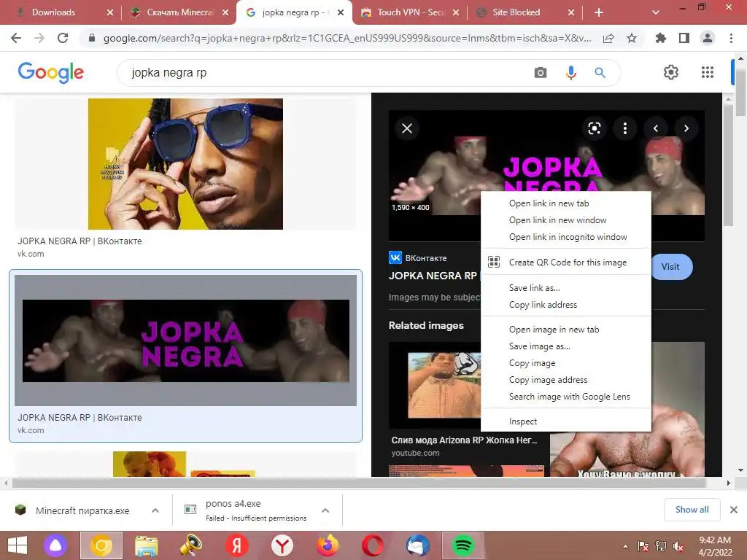Open the Windows Start menu
This screenshot has height=560, width=747.
pyautogui.click(x=18, y=545)
